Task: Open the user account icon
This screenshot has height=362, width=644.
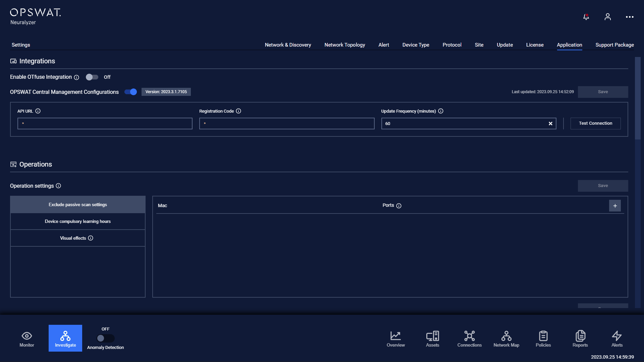Action: coord(607,17)
